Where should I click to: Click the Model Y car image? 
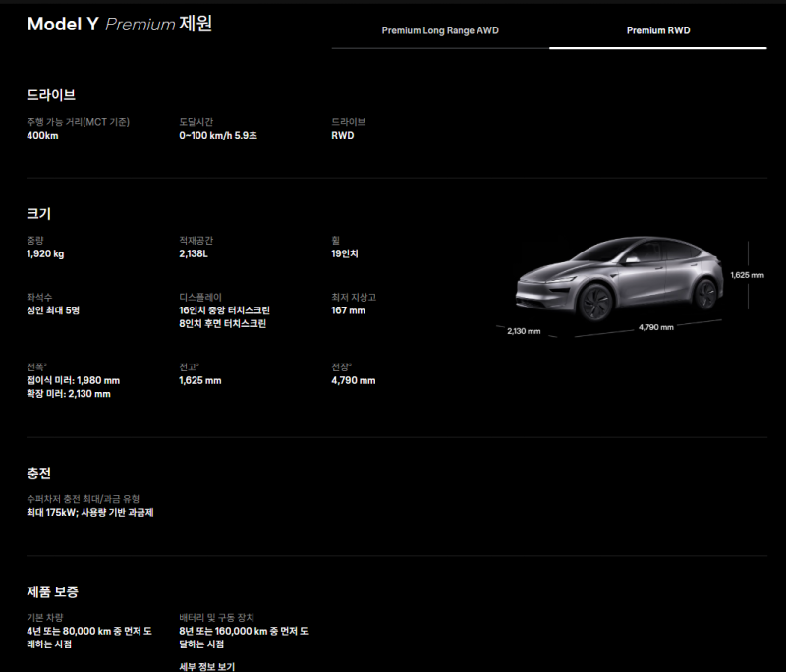coord(620,279)
